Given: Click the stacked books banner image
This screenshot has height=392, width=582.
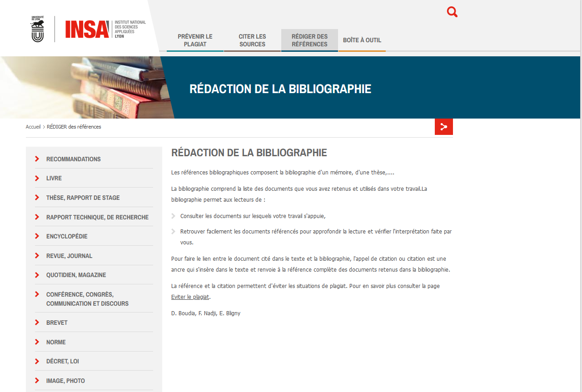Looking at the screenshot, I should coord(86,87).
